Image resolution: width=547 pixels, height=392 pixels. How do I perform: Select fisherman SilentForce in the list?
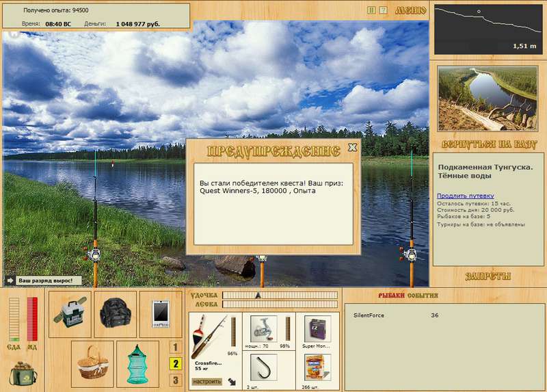pos(369,315)
